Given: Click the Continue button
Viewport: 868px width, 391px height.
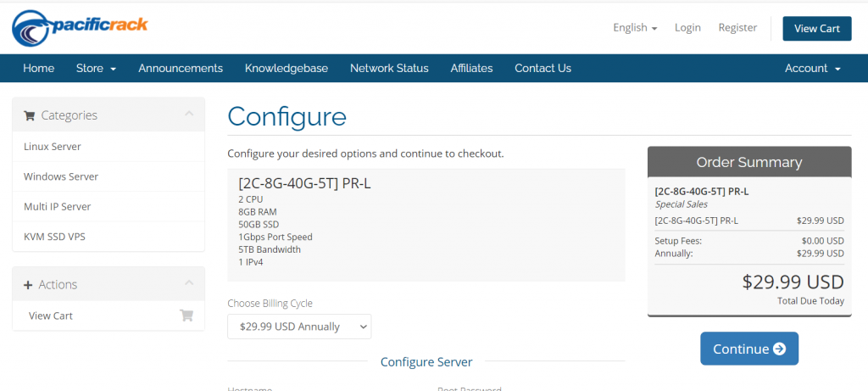Looking at the screenshot, I should pyautogui.click(x=749, y=349).
